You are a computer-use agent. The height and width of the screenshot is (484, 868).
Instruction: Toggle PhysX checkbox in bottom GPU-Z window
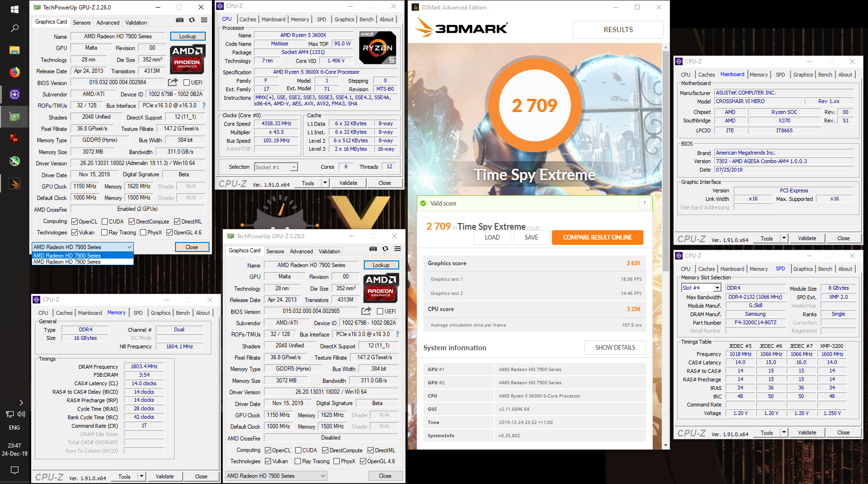click(336, 461)
